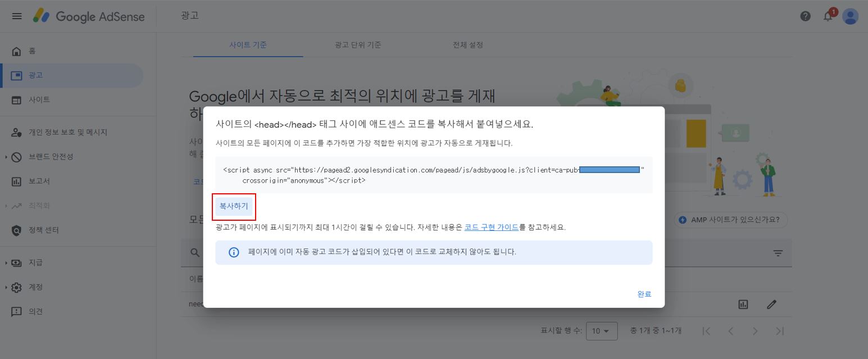
Task: Open the account profile avatar
Action: click(851, 16)
